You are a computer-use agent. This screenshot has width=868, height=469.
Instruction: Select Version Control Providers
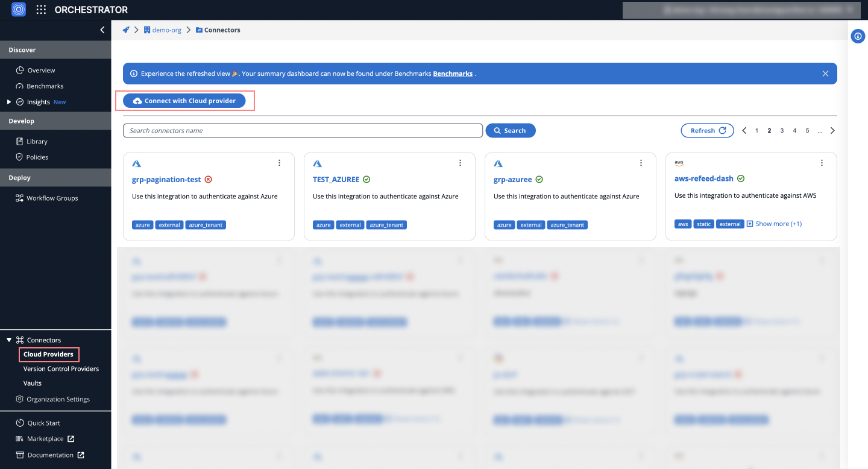61,369
